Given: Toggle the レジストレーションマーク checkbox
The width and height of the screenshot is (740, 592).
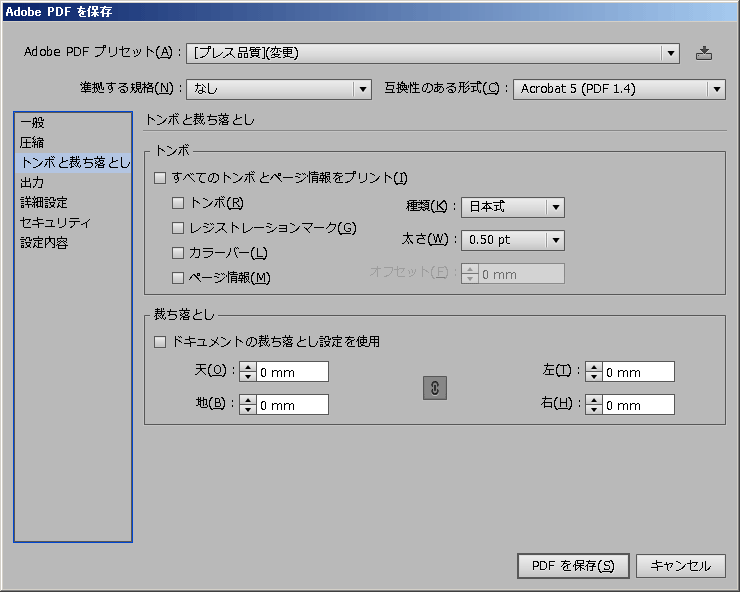Looking at the screenshot, I should [178, 228].
